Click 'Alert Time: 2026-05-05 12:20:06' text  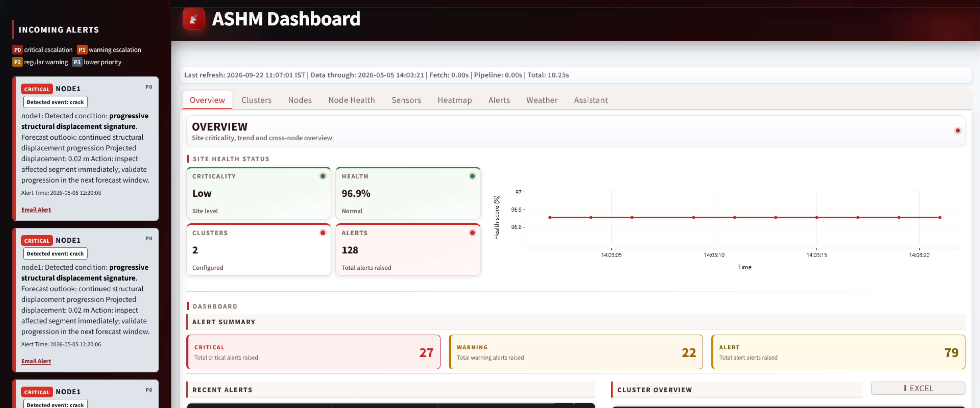[61, 344]
